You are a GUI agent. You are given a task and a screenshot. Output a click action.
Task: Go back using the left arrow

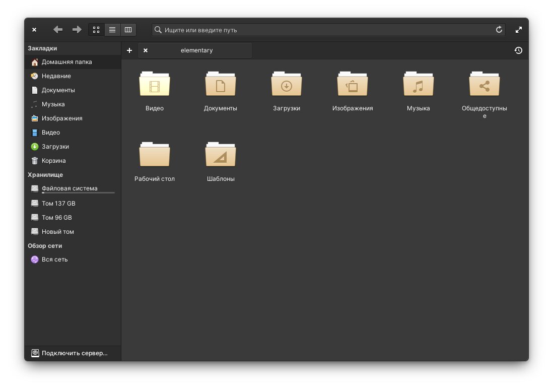[x=58, y=30]
